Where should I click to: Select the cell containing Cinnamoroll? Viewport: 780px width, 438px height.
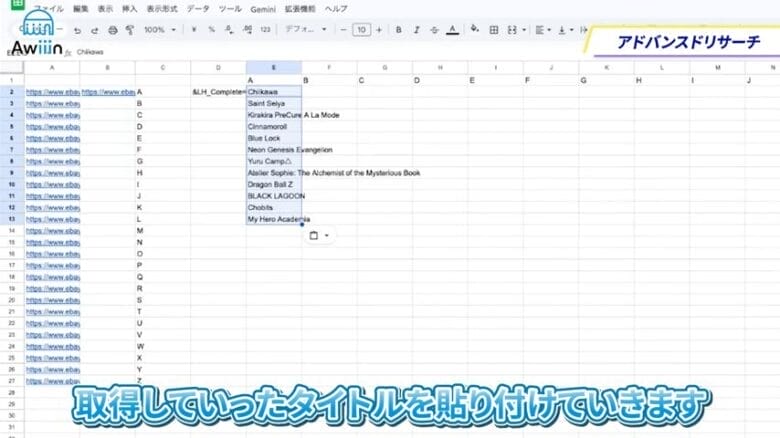pyautogui.click(x=274, y=126)
